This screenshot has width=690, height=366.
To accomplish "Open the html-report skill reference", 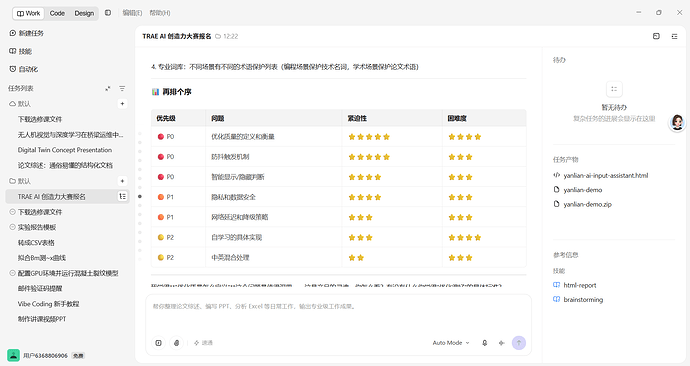I will coord(575,285).
